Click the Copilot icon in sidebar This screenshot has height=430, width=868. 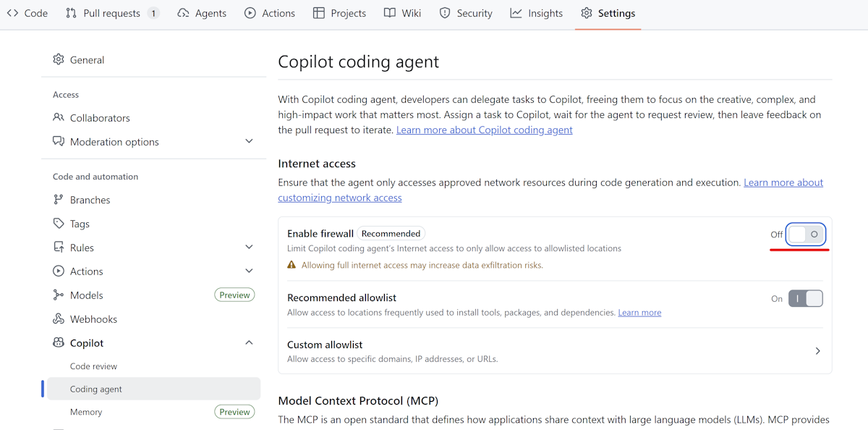[x=59, y=343]
